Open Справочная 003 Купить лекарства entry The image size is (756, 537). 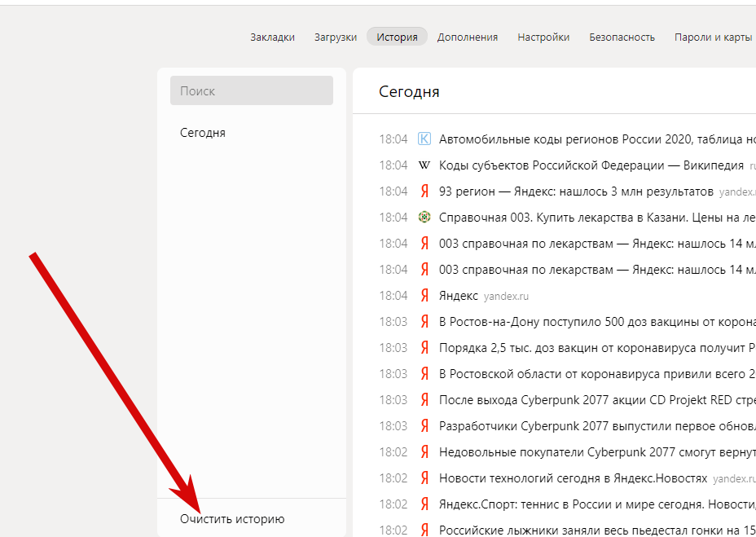(597, 218)
